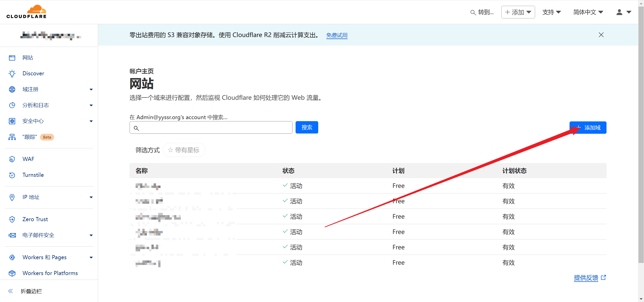The image size is (644, 302).
Task: Click the 转到 search magnifier icon
Action: (473, 12)
